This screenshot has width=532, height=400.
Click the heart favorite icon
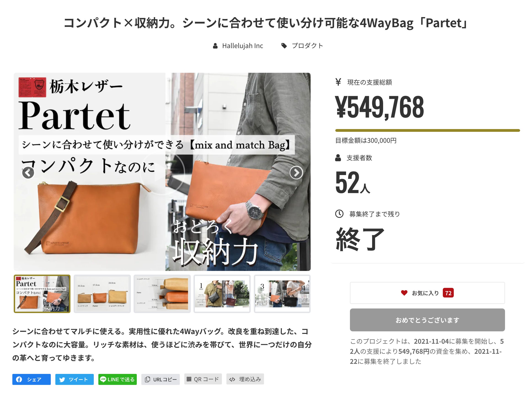(x=404, y=293)
